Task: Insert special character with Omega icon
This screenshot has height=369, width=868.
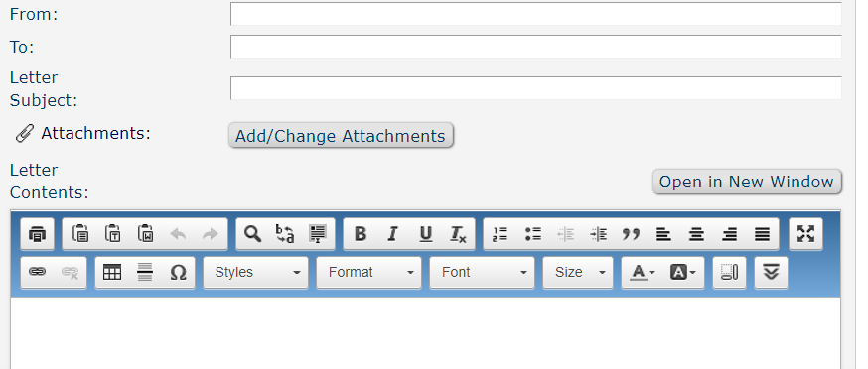Action: point(178,272)
